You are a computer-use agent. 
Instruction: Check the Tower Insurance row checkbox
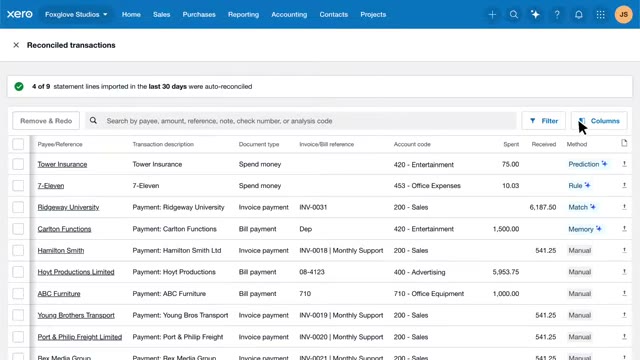point(18,164)
